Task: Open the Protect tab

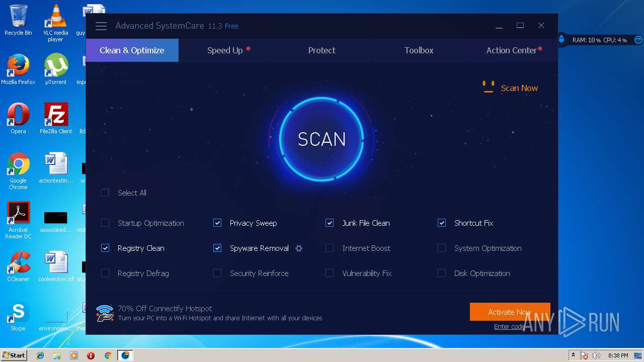Action: tap(322, 50)
